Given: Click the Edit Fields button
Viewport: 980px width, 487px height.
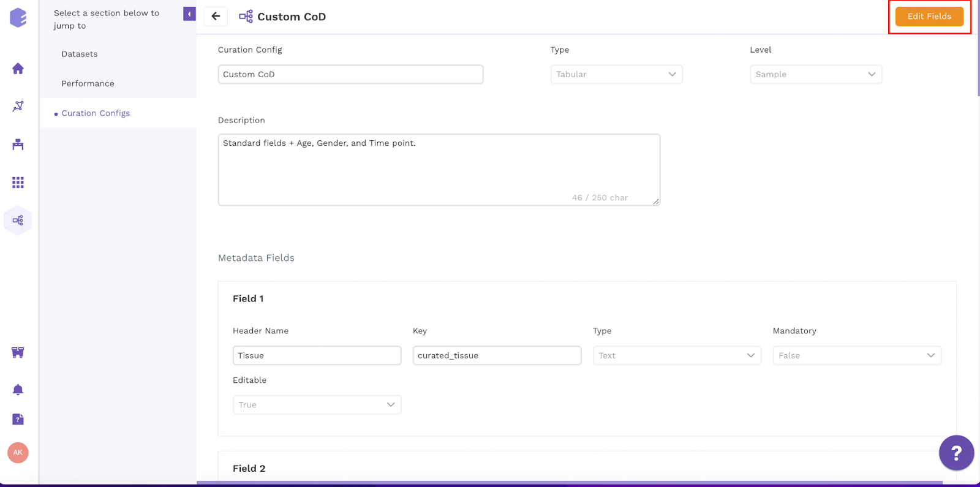Looking at the screenshot, I should (x=929, y=17).
